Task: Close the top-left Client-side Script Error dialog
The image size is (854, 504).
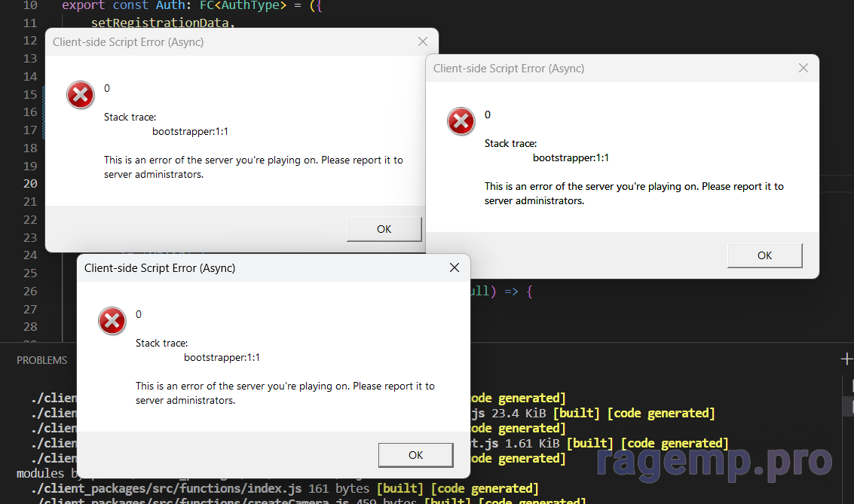Action: tap(423, 42)
